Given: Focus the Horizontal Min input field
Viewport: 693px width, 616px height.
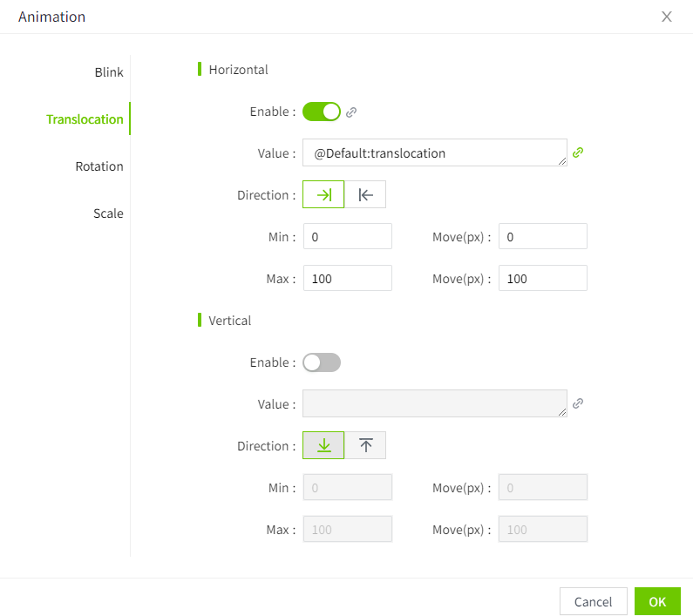Looking at the screenshot, I should (x=347, y=237).
